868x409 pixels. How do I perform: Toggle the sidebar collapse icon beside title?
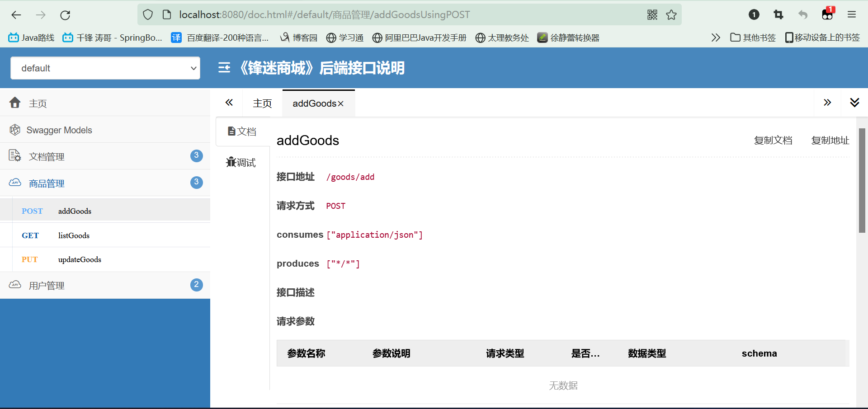(224, 68)
